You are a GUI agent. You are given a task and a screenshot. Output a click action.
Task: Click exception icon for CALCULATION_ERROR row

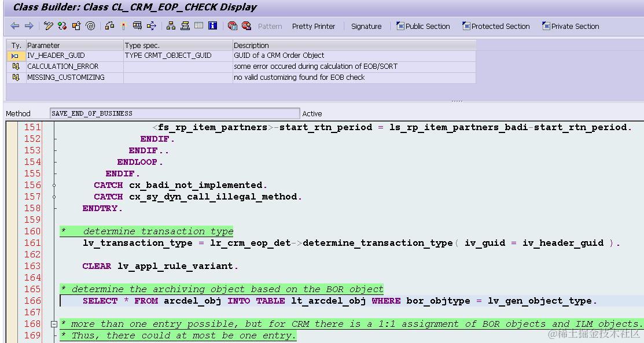click(16, 66)
